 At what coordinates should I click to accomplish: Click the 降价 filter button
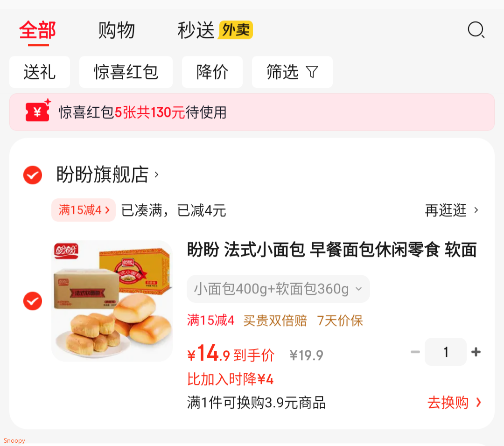coord(212,72)
